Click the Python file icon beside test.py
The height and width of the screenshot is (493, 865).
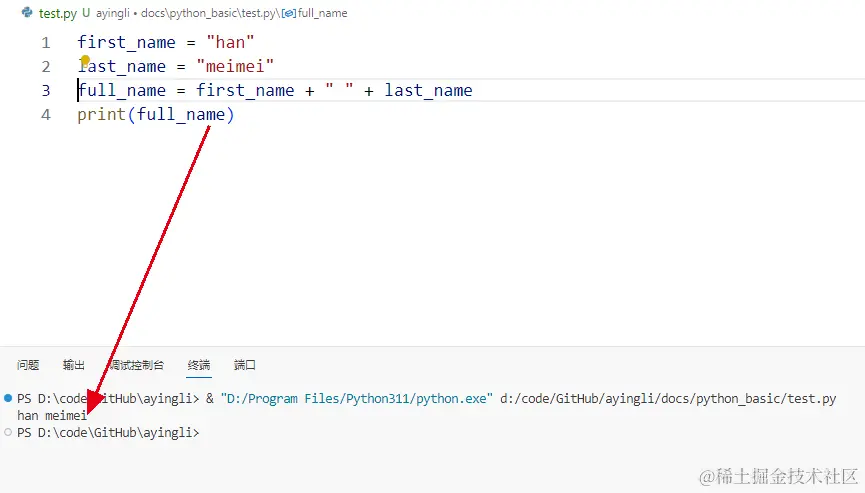point(26,12)
